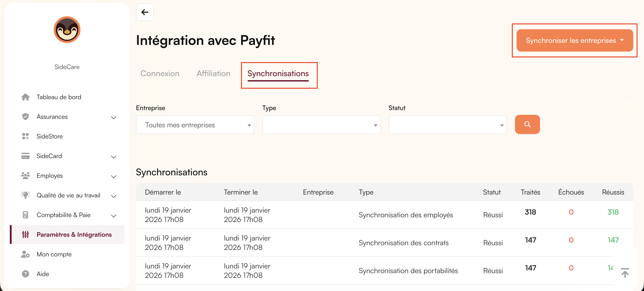
Task: Click Traités 147 in portabilités row
Action: click(530, 268)
